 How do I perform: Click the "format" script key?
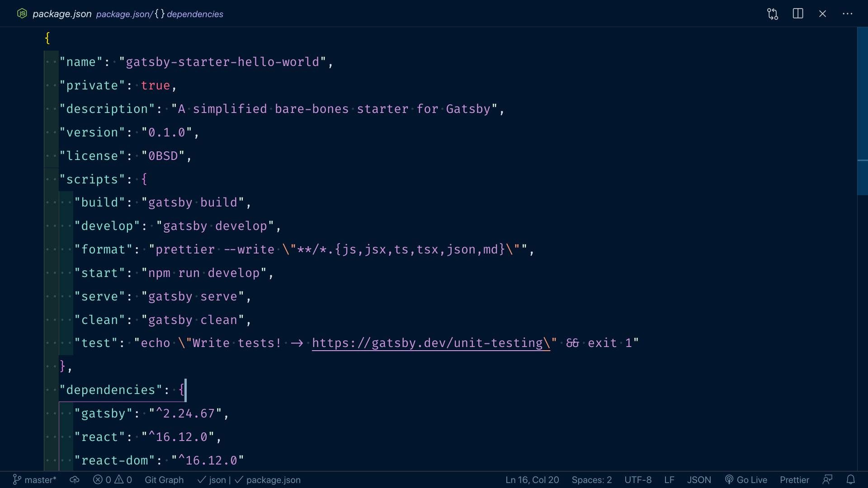(x=104, y=249)
